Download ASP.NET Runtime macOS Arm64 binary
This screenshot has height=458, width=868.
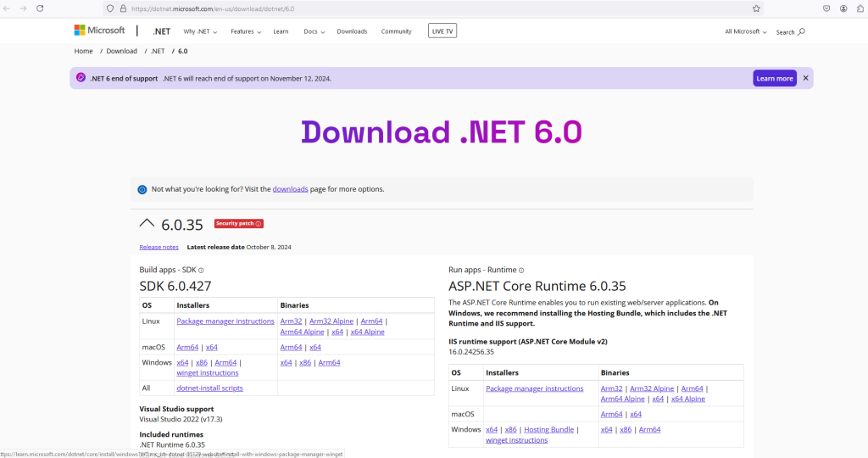pyautogui.click(x=612, y=414)
